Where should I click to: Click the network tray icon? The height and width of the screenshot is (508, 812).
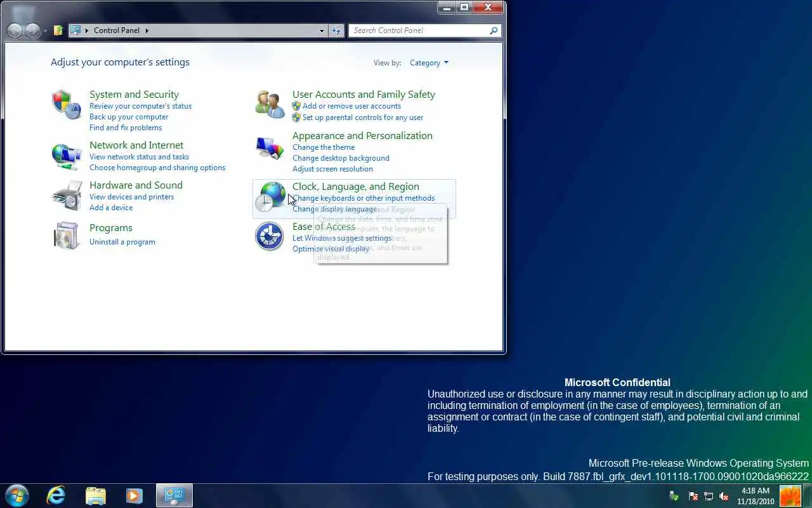tap(709, 496)
